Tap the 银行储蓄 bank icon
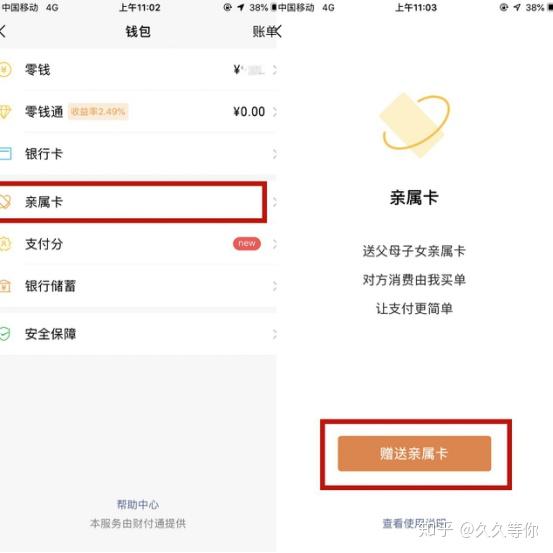 click(5, 286)
